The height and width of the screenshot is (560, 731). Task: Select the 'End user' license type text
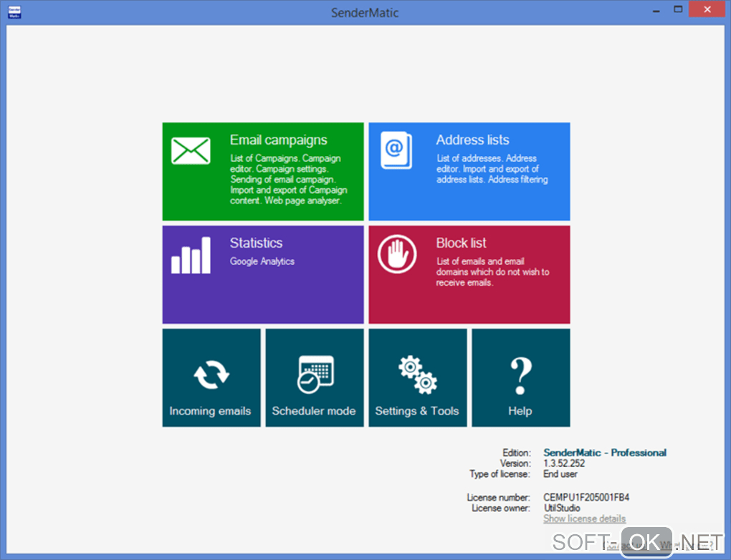pos(560,474)
